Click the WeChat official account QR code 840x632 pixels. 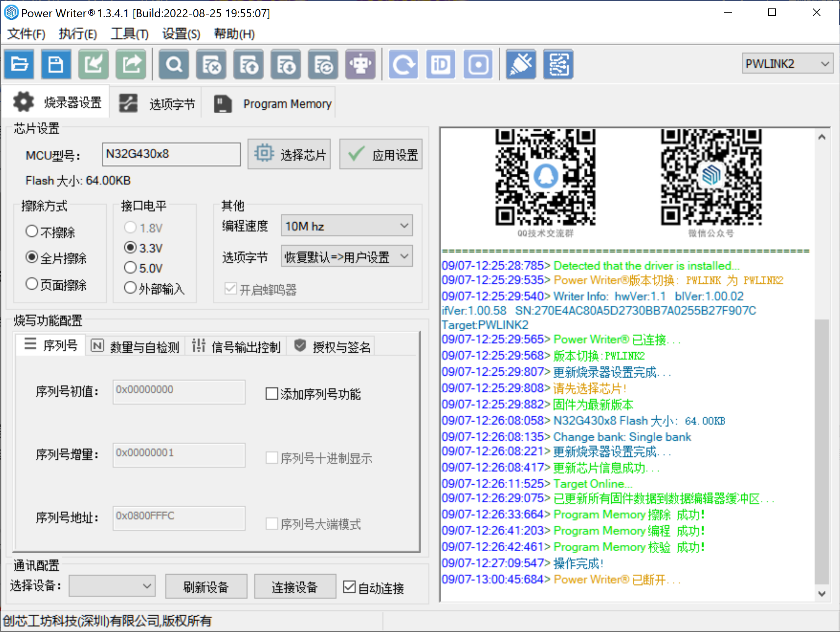point(711,177)
